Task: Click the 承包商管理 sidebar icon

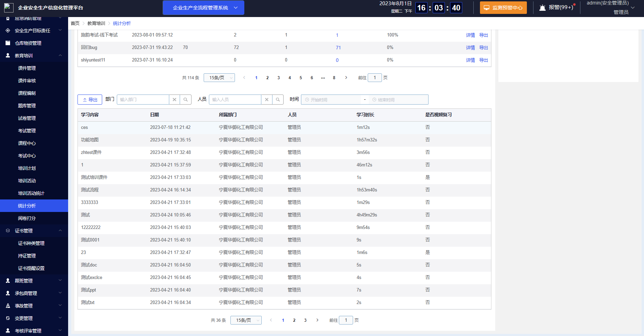Action: coord(8,293)
